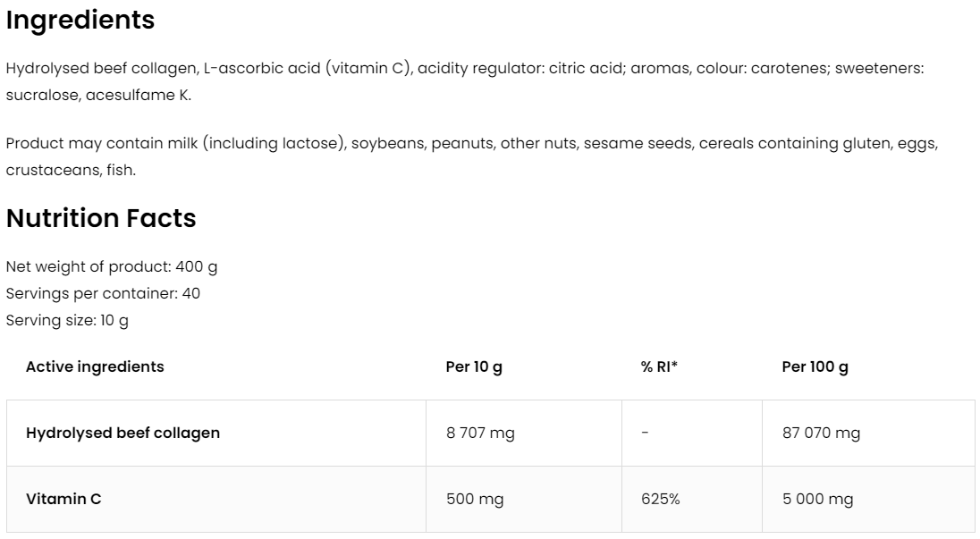Select the 'Hydrolysed beef collagen' row label

[122, 433]
